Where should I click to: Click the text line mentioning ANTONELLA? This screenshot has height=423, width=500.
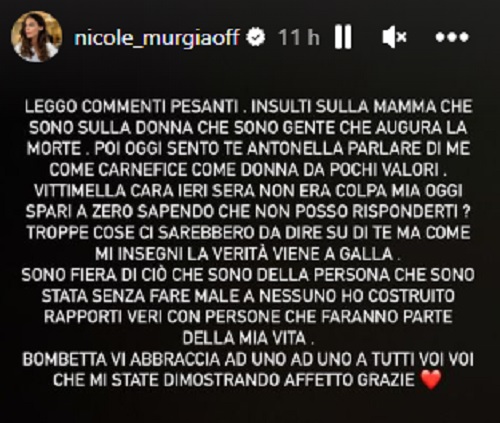(248, 149)
